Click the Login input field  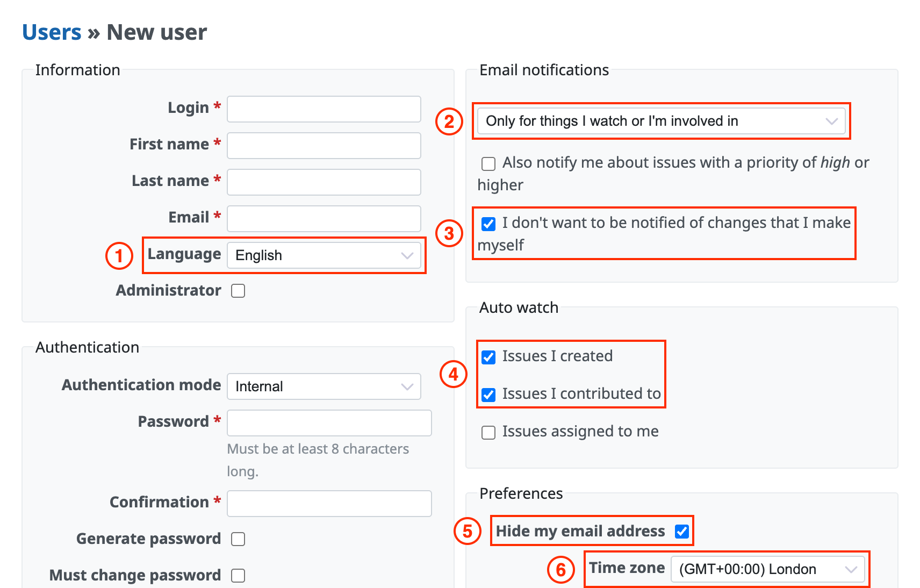(324, 109)
